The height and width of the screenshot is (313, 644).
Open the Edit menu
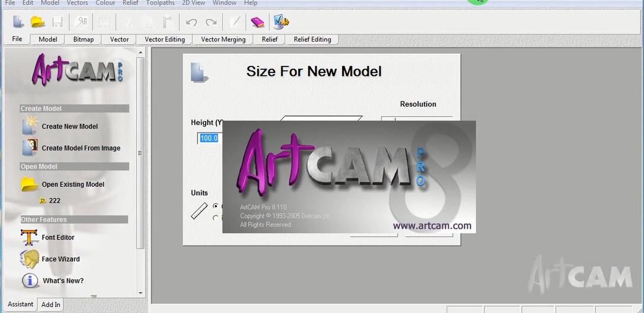tap(28, 3)
